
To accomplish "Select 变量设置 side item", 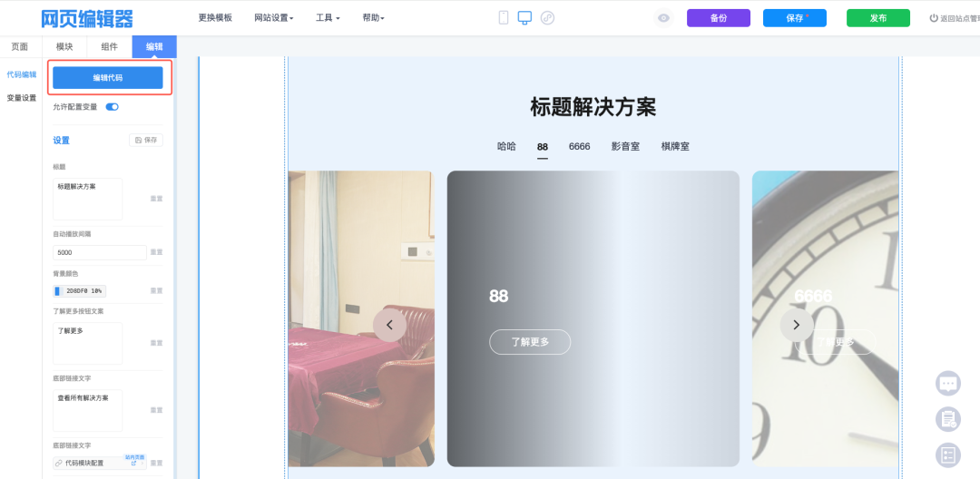I will click(21, 98).
